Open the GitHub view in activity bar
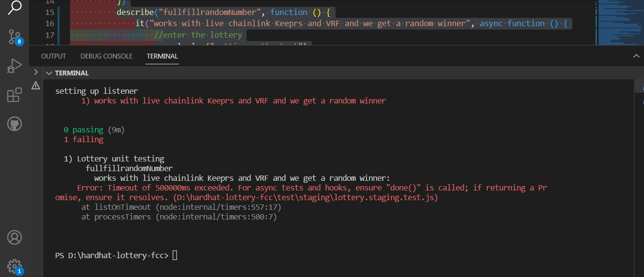The width and height of the screenshot is (644, 277). click(x=15, y=124)
